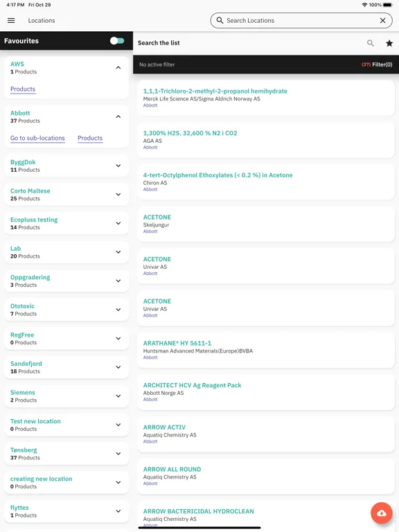Click Abbott tag under ARROW ACTIV
The image size is (399, 532).
pyautogui.click(x=150, y=441)
